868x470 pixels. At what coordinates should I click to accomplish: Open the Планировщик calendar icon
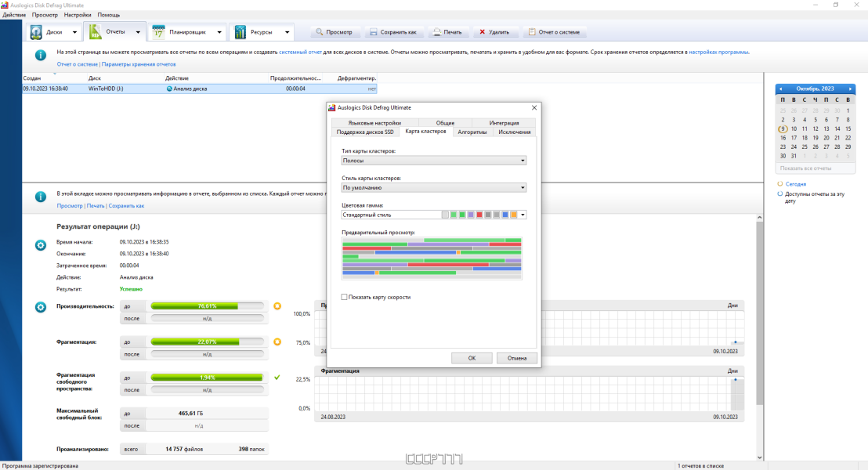(158, 32)
